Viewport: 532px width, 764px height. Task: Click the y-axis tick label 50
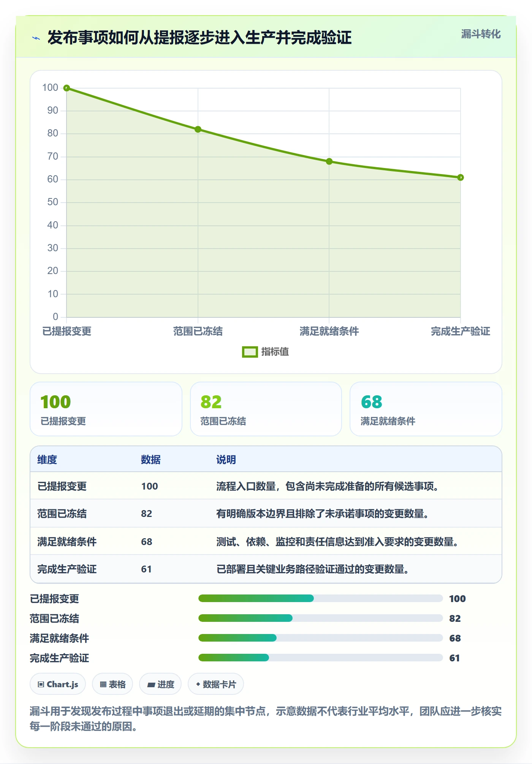click(x=53, y=202)
